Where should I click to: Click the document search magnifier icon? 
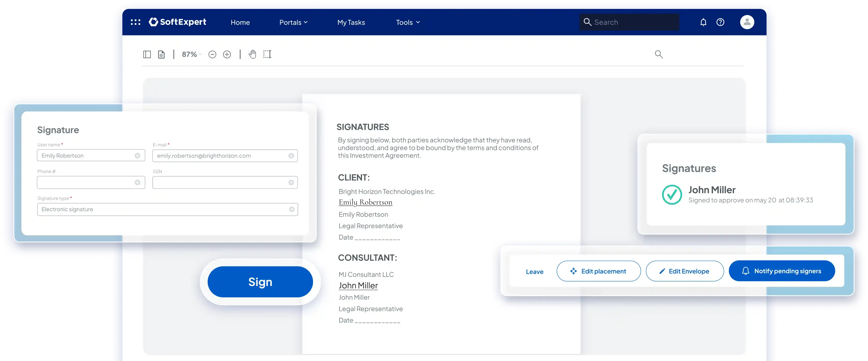pyautogui.click(x=659, y=54)
